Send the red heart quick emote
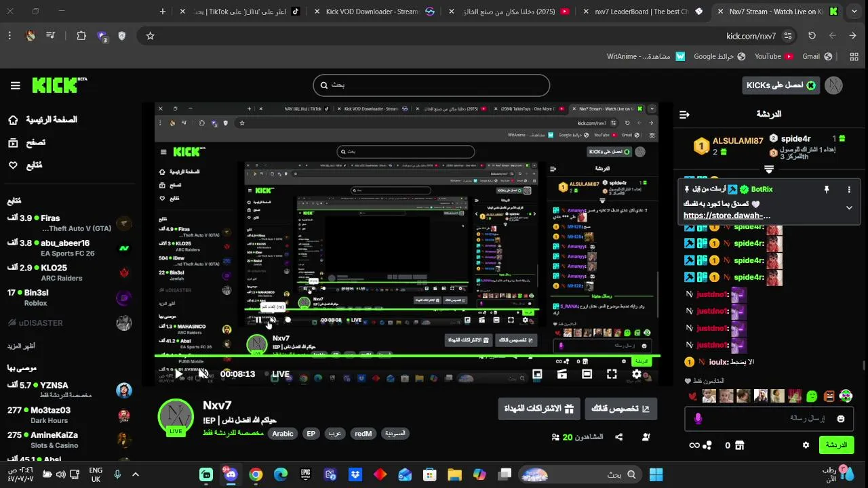Image resolution: width=868 pixels, height=488 pixels. click(692, 396)
